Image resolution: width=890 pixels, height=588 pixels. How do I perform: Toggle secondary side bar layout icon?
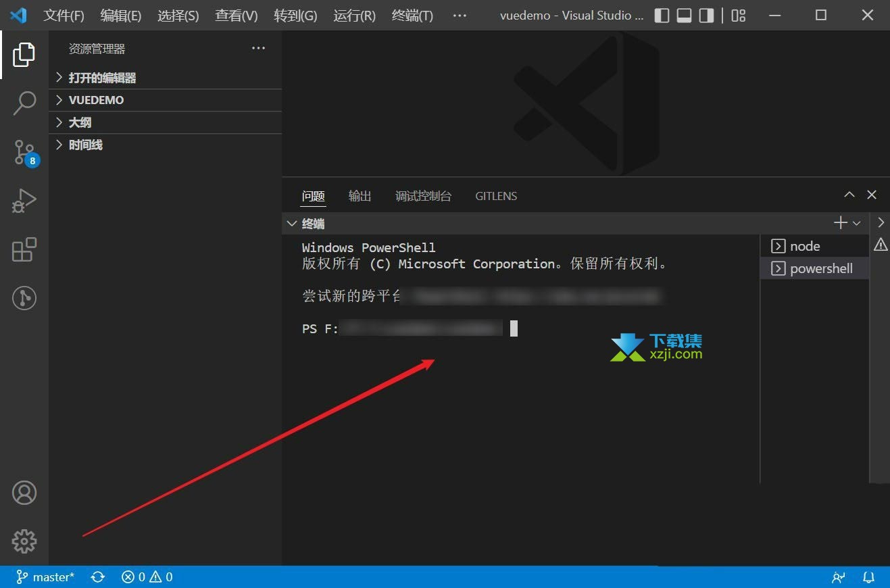(x=706, y=16)
